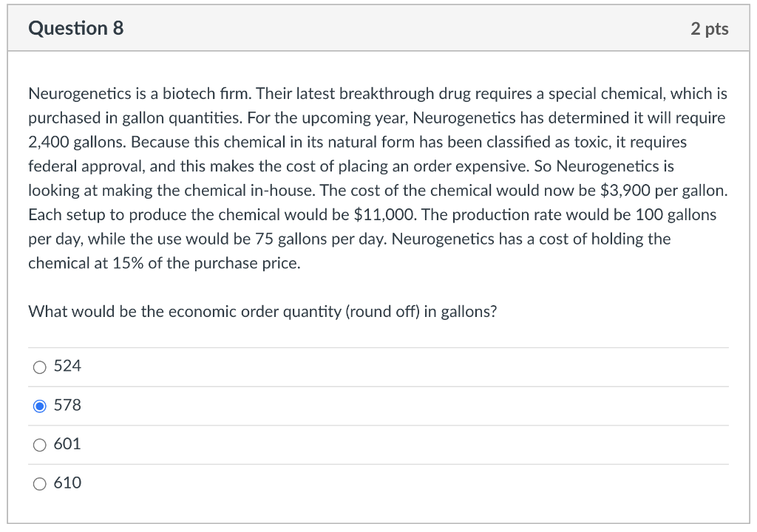Click the Question 8 header title

click(76, 28)
